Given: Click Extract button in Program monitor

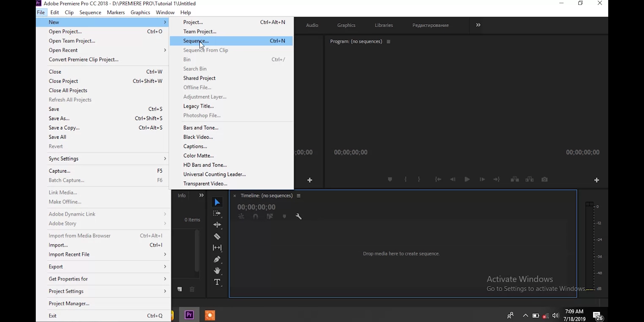Looking at the screenshot, I should (x=530, y=179).
